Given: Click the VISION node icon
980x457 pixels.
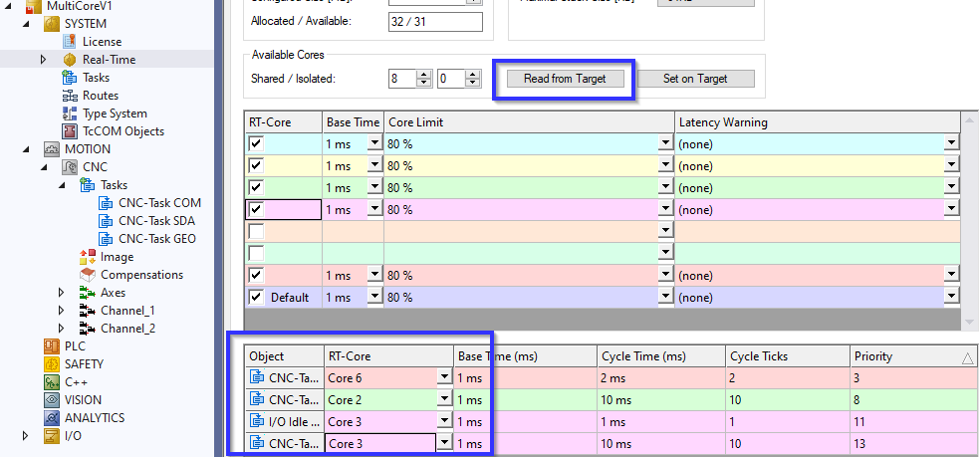Looking at the screenshot, I should 52,400.
